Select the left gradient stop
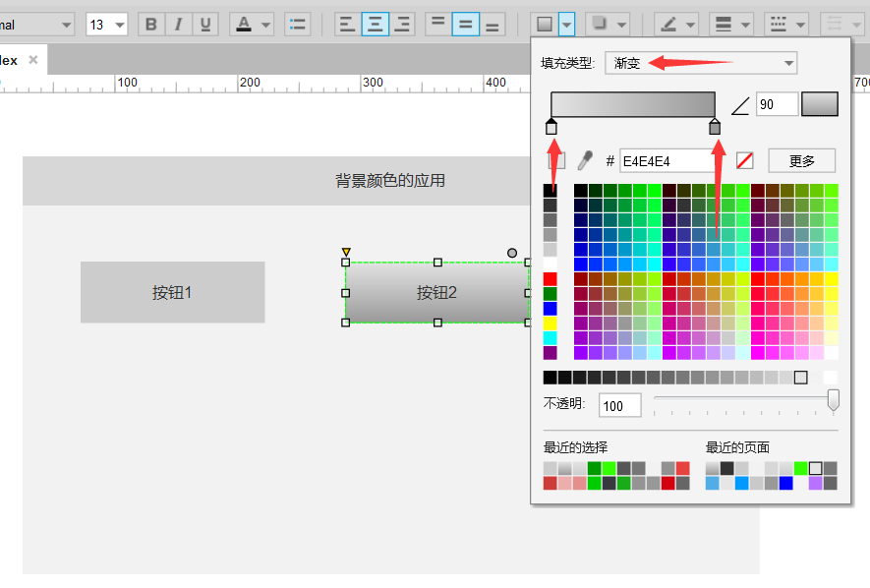 (x=551, y=127)
